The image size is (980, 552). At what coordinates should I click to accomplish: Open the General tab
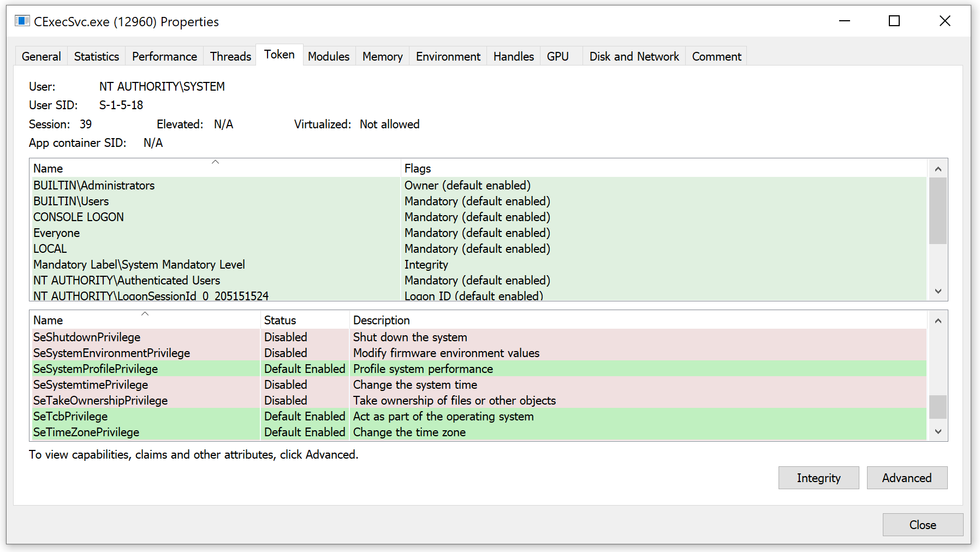[x=41, y=56]
